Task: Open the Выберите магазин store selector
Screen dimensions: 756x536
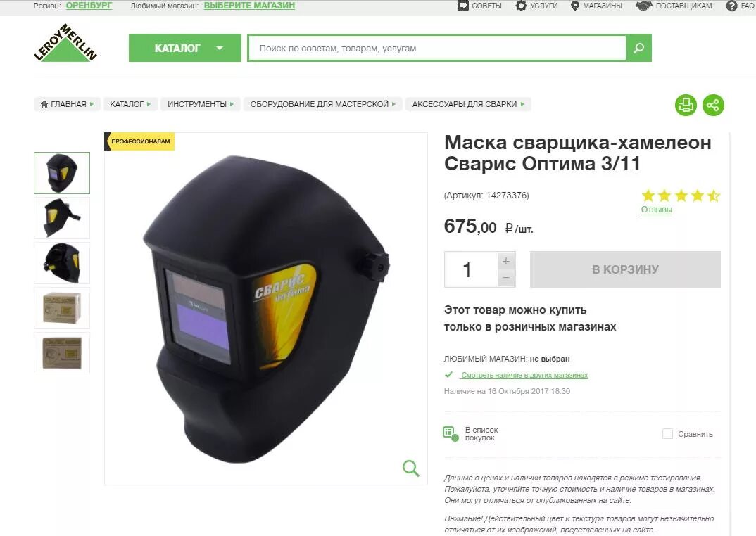Action: tap(249, 6)
